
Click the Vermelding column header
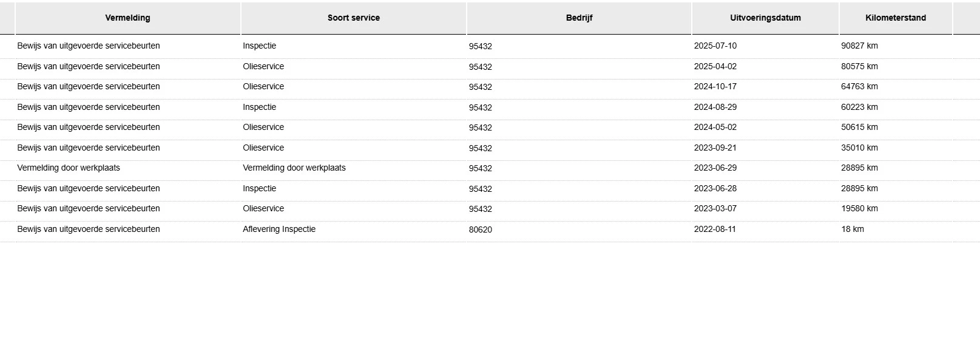(127, 18)
